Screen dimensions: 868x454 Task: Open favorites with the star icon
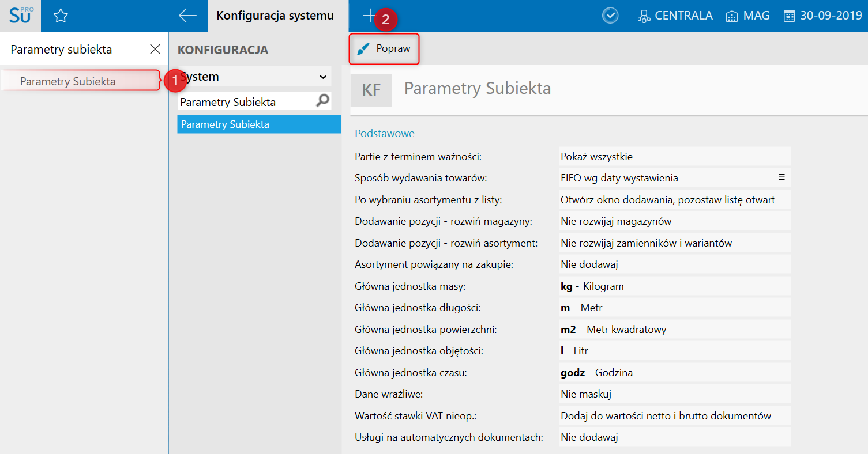(x=61, y=16)
